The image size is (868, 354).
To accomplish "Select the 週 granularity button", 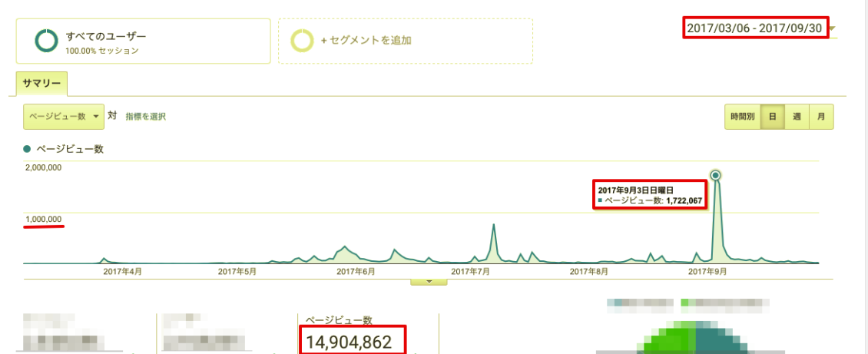I will tap(797, 117).
